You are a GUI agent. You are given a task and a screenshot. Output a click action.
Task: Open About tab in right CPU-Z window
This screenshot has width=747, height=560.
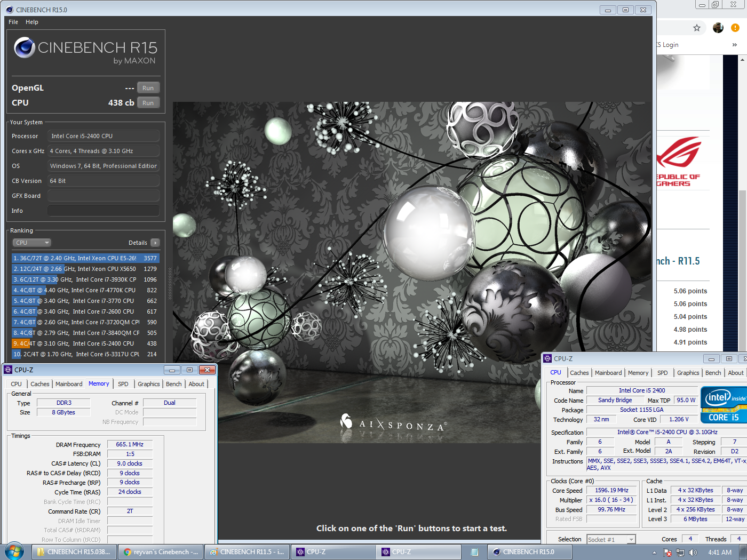(x=736, y=373)
